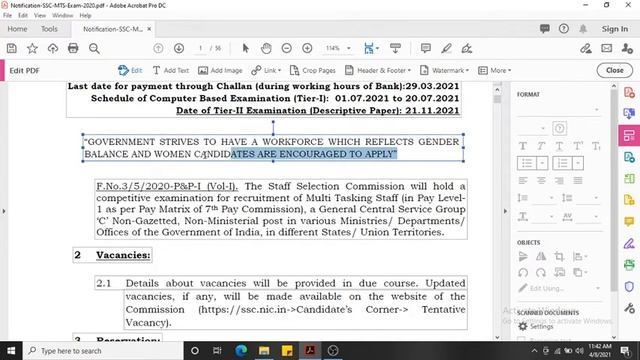Open Find text with the magnifier icon
Image resolution: width=640 pixels, height=360 pixels.
pos(94,49)
